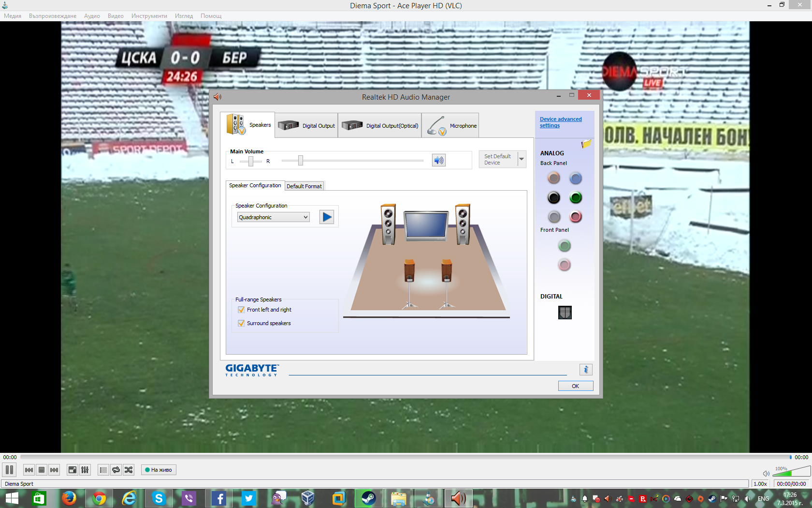Viewport: 812px width, 508px height.
Task: Open the Quadraphonic speaker configuration dropdown
Action: tap(273, 217)
